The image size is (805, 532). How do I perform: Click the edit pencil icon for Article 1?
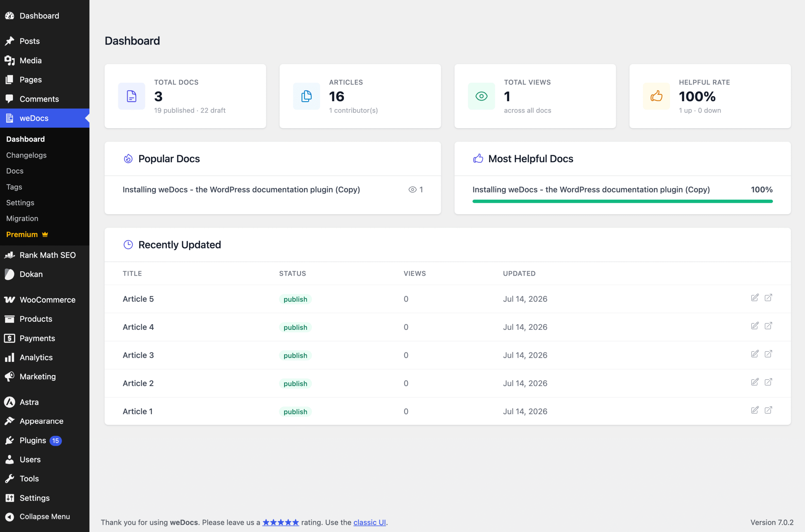coord(755,411)
